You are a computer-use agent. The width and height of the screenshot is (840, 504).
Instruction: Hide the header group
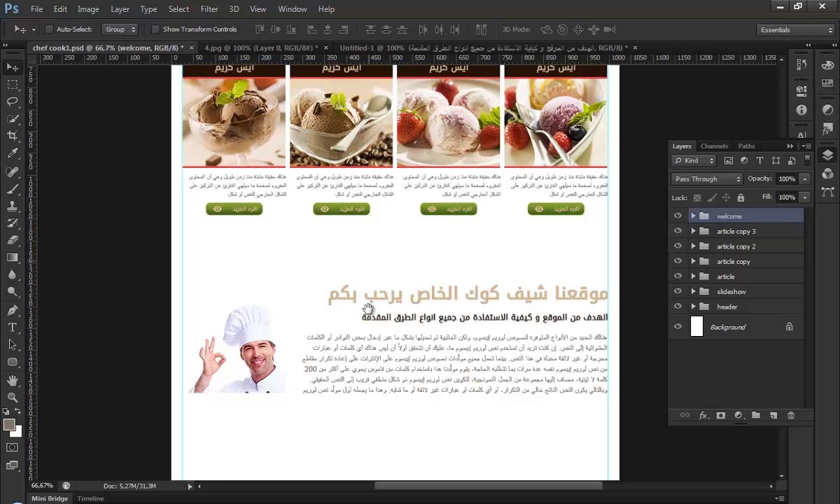pyautogui.click(x=678, y=307)
